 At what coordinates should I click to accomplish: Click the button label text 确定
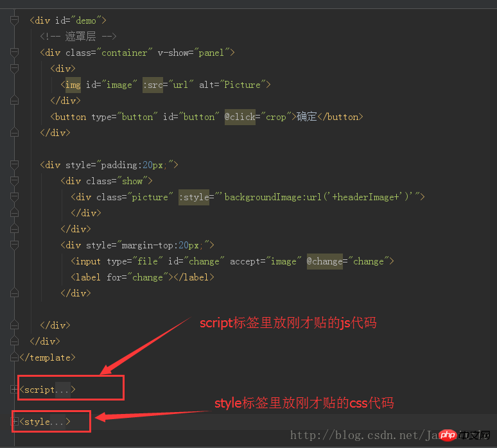point(307,117)
